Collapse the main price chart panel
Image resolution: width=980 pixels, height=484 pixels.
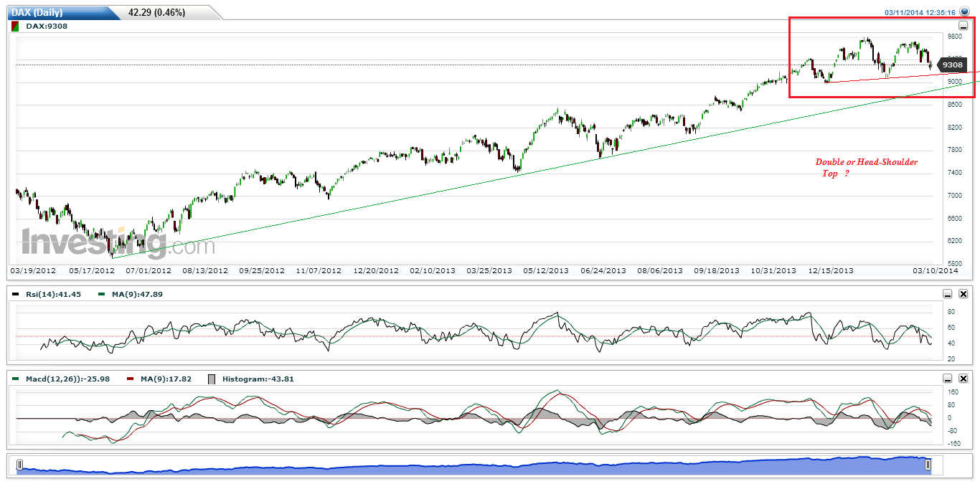pos(963,27)
